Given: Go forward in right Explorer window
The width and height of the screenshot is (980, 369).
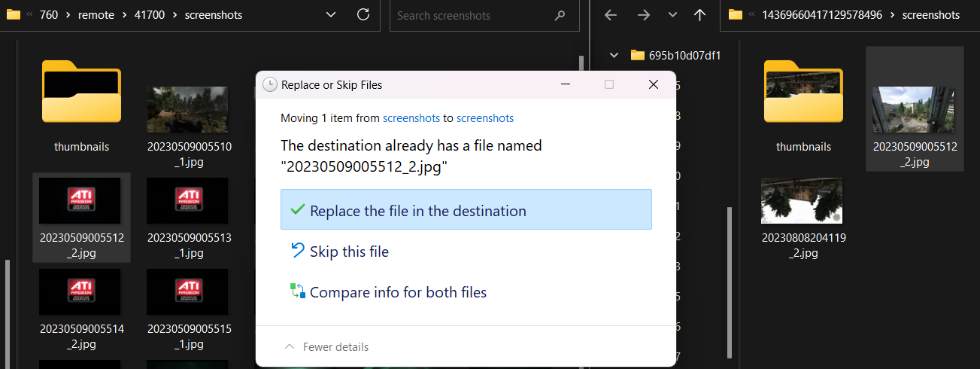Looking at the screenshot, I should click(644, 15).
